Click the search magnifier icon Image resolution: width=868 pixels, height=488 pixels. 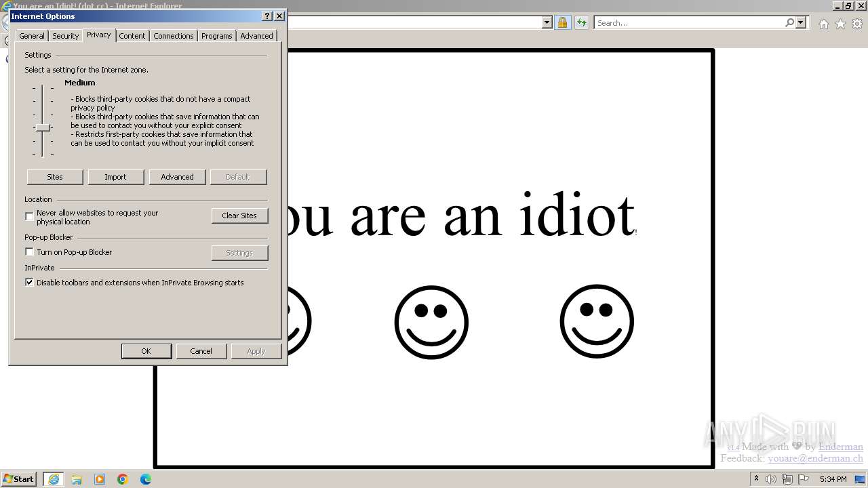[x=789, y=22]
